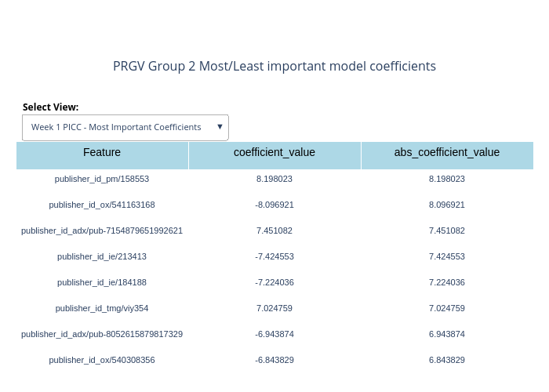Viewport: 549px width, 392px height.
Task: Select cell publisher_id_ie/213413
Action: point(102,256)
